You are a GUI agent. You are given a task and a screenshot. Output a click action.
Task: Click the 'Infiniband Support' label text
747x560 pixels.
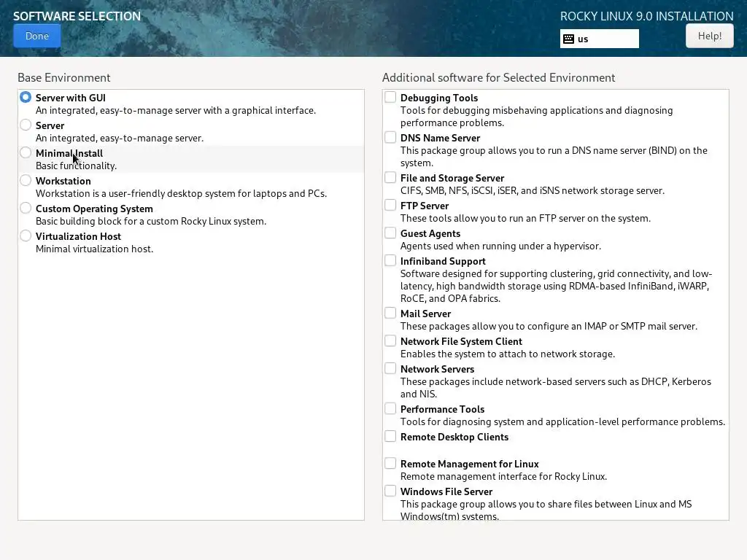[443, 261]
